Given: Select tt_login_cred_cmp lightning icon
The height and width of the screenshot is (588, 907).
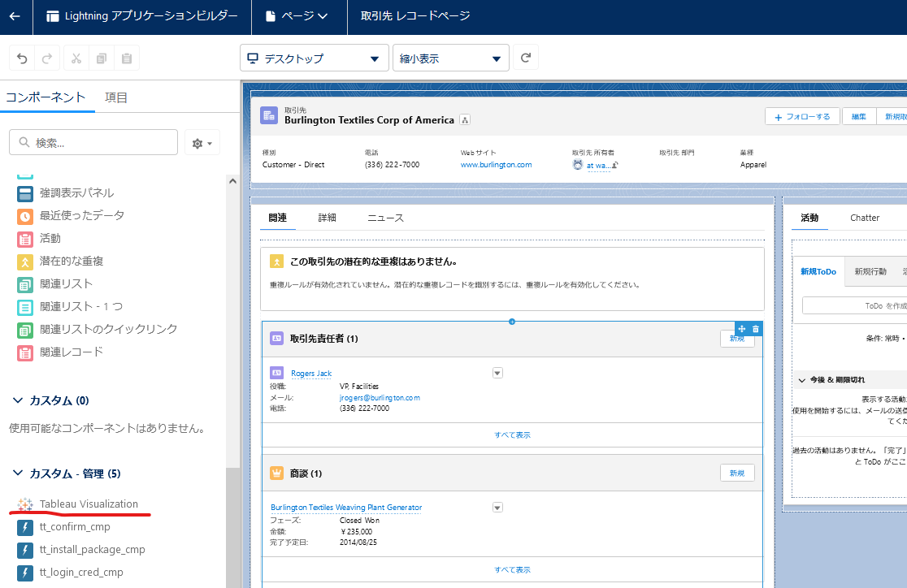Looking at the screenshot, I should 25,573.
